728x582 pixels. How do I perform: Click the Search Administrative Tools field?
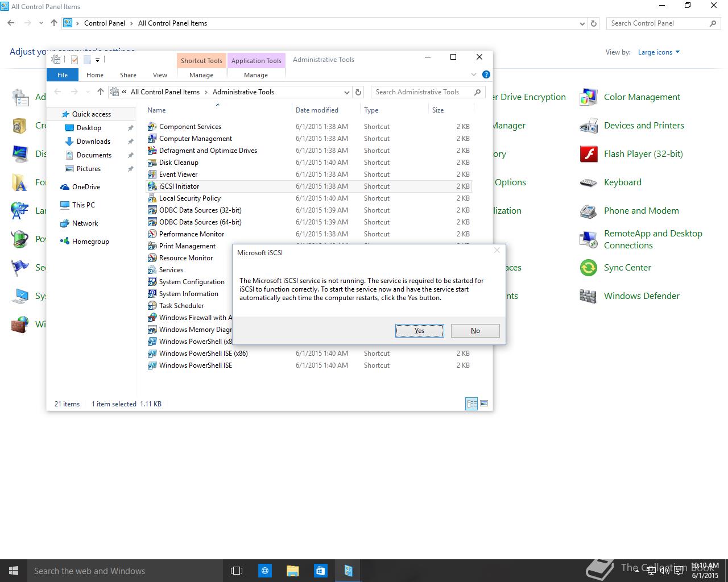428,92
